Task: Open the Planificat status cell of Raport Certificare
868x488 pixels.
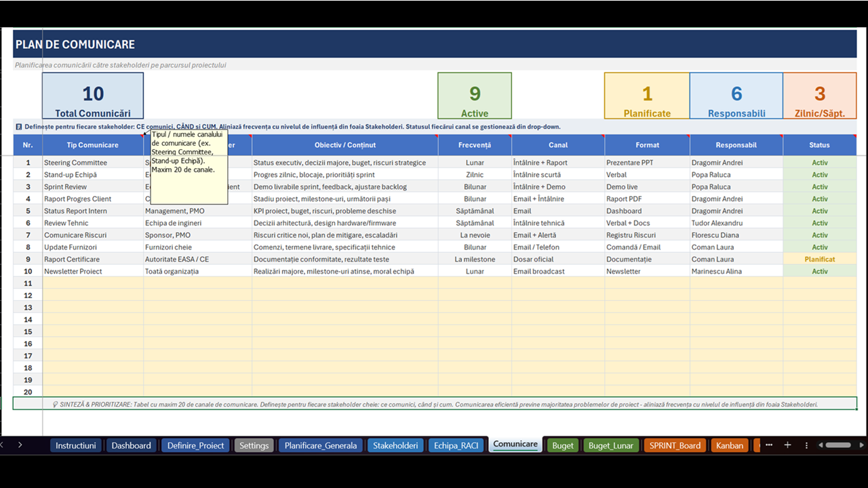Action: coord(820,260)
